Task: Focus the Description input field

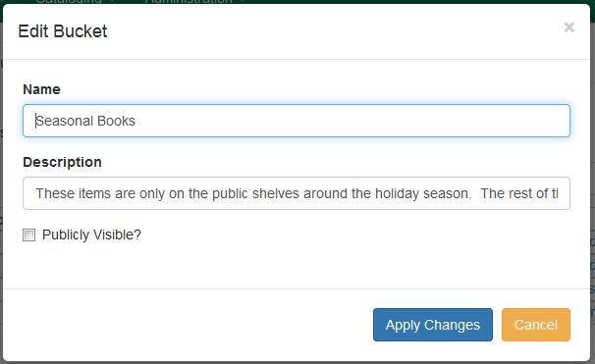Action: pyautogui.click(x=297, y=193)
